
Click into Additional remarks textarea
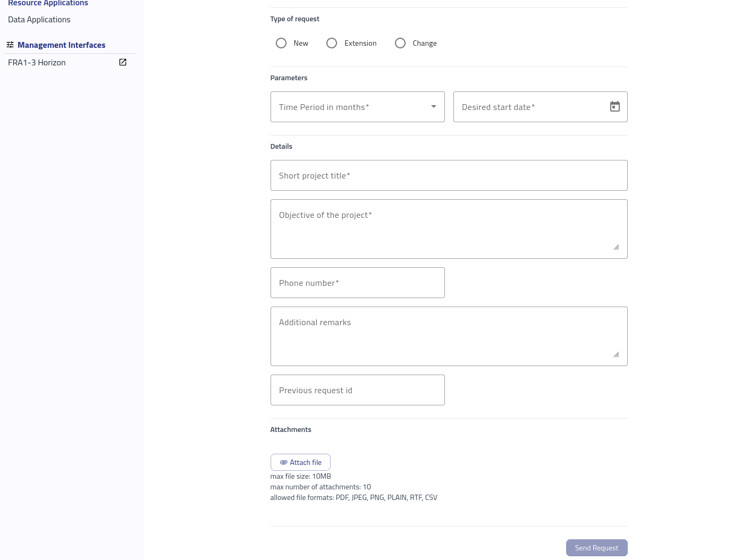point(449,336)
